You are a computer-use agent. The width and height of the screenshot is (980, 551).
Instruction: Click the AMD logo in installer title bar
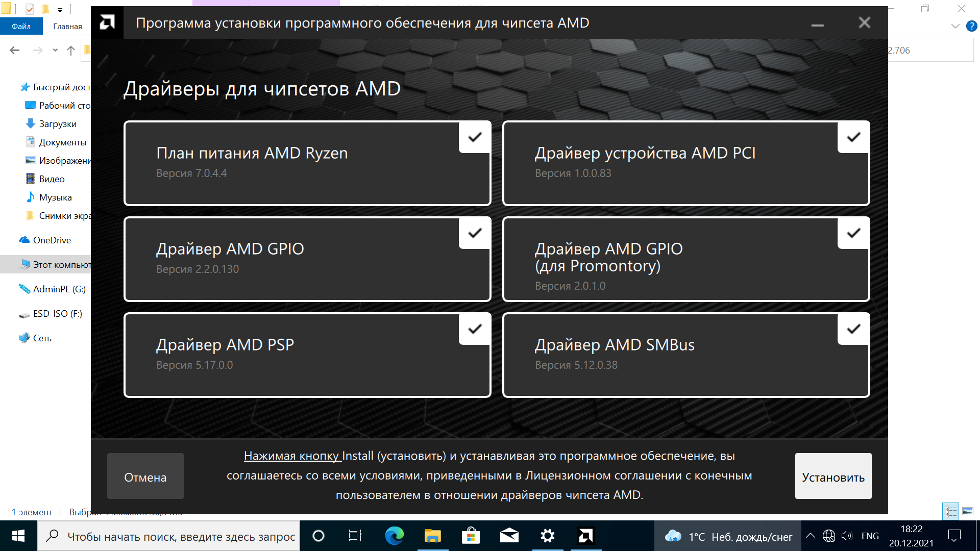(x=107, y=22)
